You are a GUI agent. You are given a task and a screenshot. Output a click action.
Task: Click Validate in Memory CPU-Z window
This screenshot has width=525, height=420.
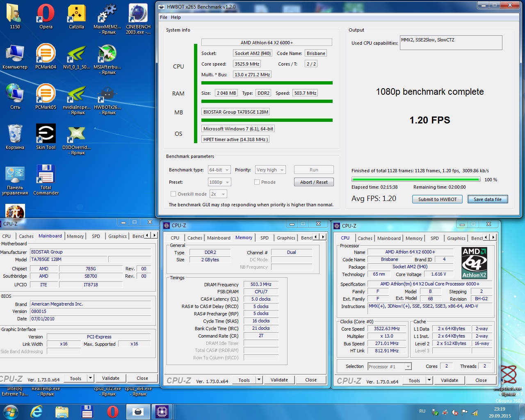click(x=279, y=380)
